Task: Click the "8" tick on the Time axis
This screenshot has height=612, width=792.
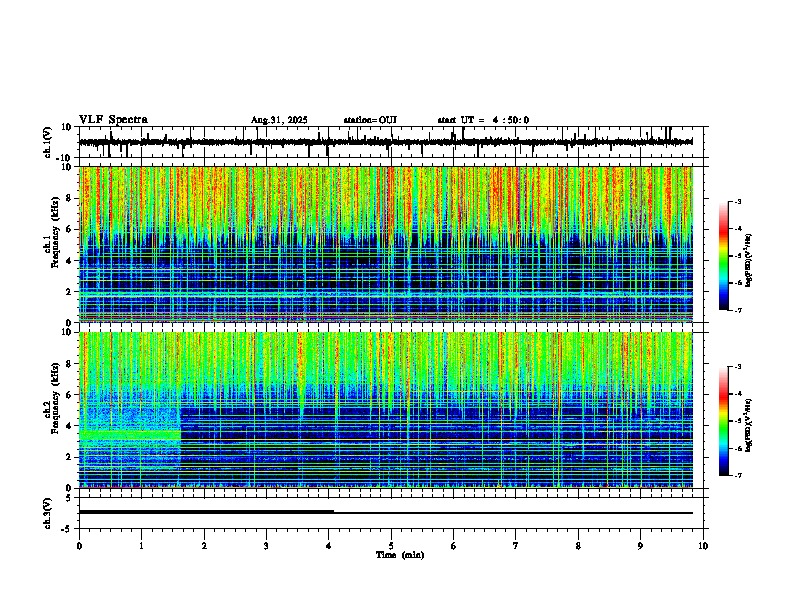Action: (x=578, y=546)
